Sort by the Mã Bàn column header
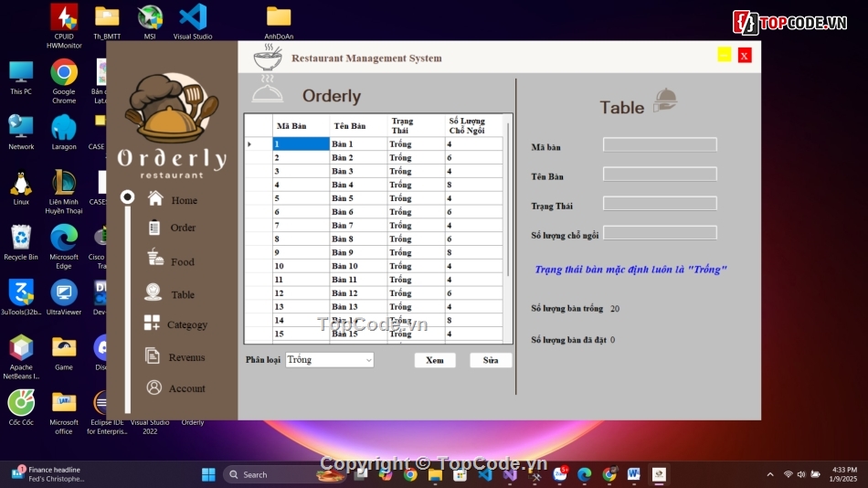Viewport: 868px width, 488px height. (x=301, y=126)
